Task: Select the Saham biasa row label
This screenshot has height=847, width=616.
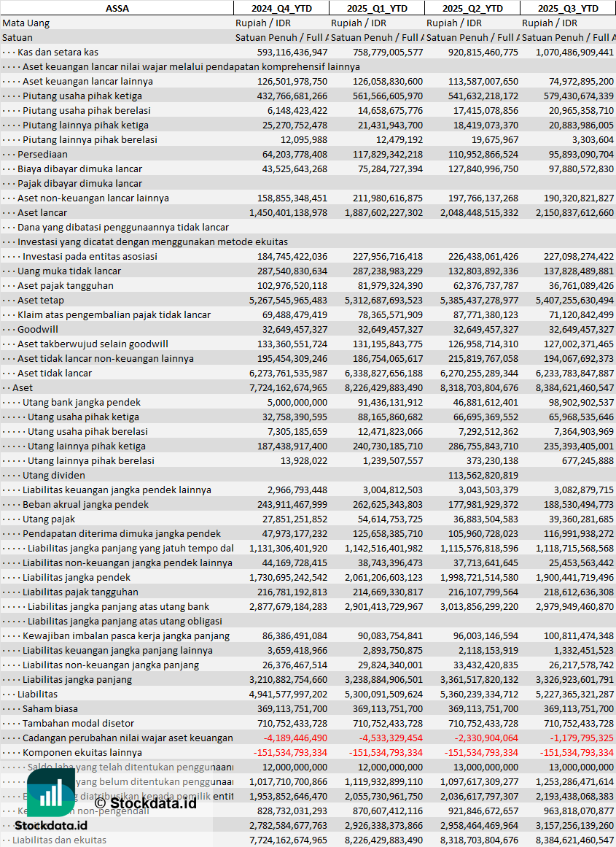Action: (50, 708)
